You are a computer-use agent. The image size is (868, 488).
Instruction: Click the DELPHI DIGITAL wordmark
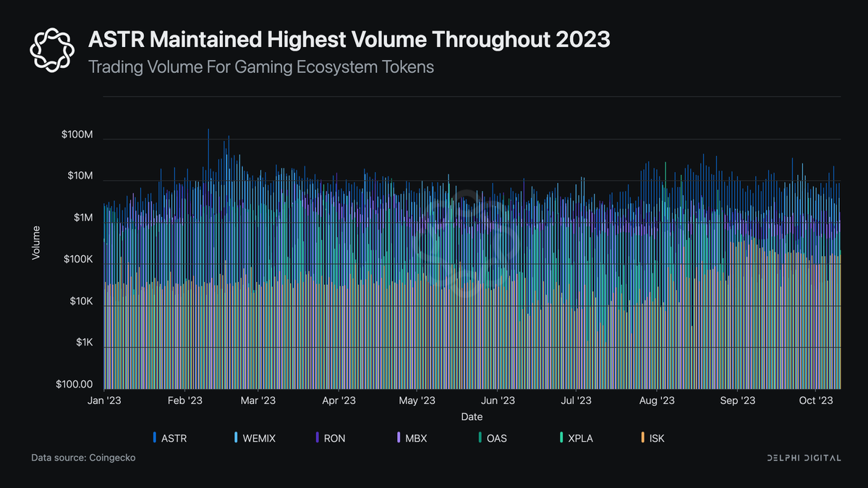click(x=804, y=458)
